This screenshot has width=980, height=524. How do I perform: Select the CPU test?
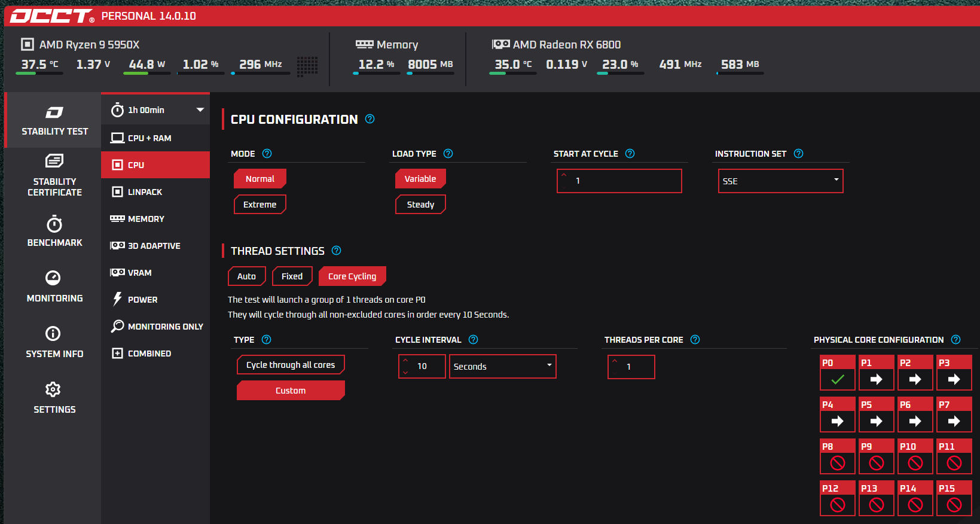tap(155, 165)
